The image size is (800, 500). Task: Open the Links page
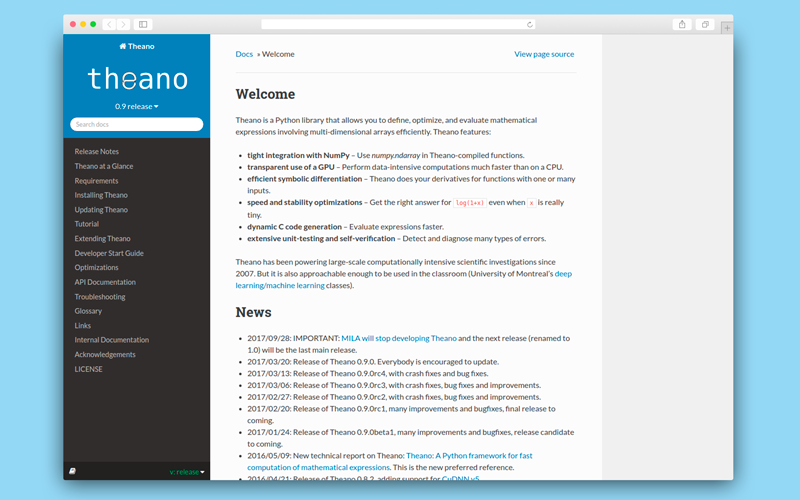click(x=82, y=326)
